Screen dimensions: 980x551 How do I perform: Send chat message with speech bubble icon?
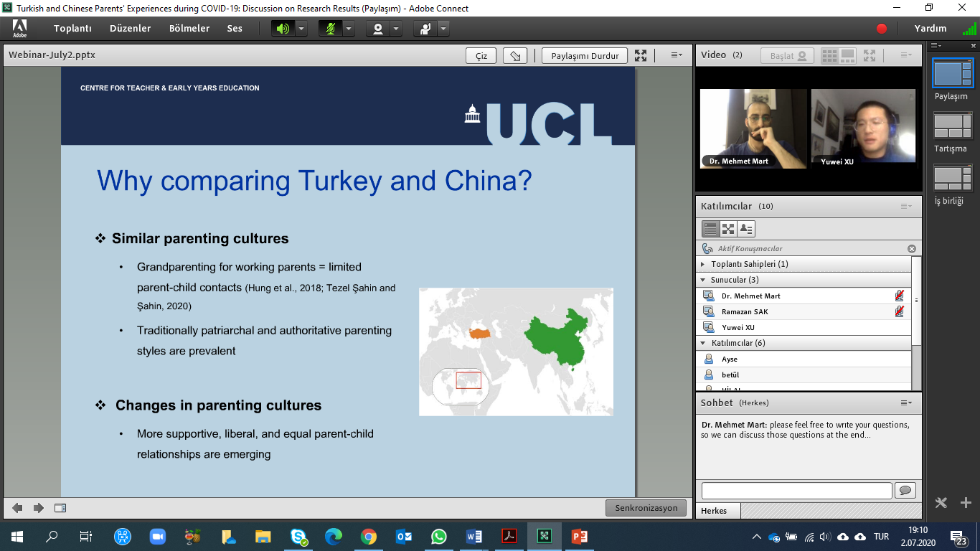pyautogui.click(x=905, y=490)
